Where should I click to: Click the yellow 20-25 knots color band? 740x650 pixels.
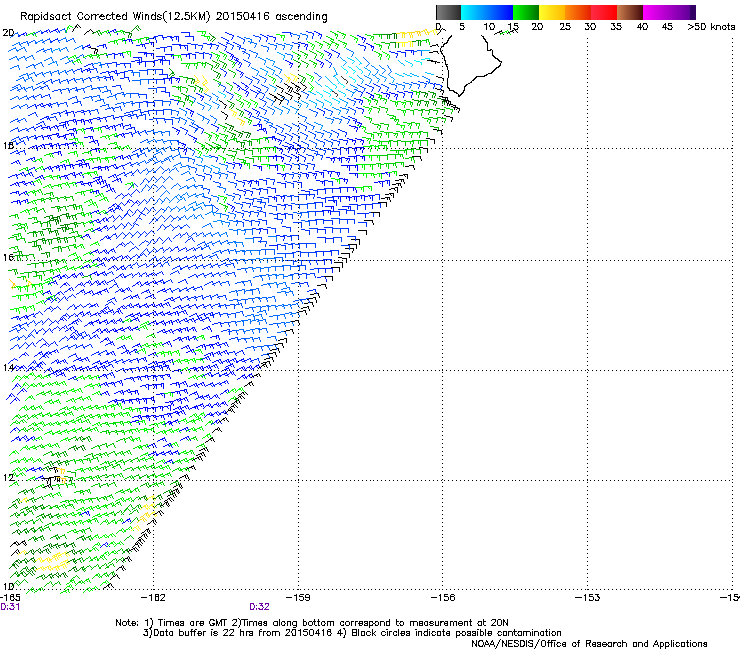552,12
